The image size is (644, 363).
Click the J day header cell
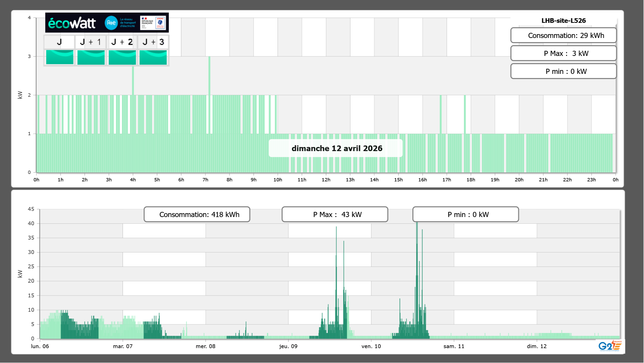click(59, 42)
